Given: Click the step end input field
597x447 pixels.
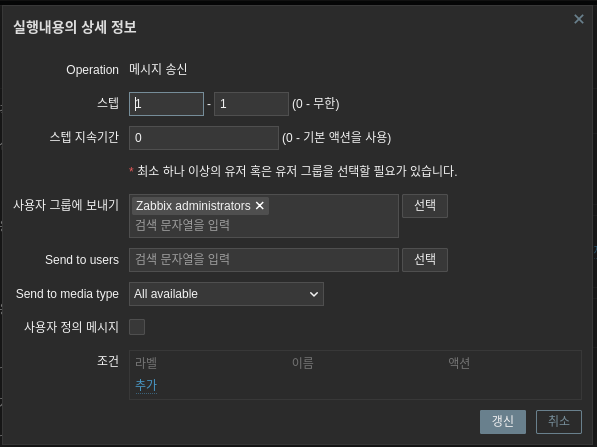Looking at the screenshot, I should [251, 104].
